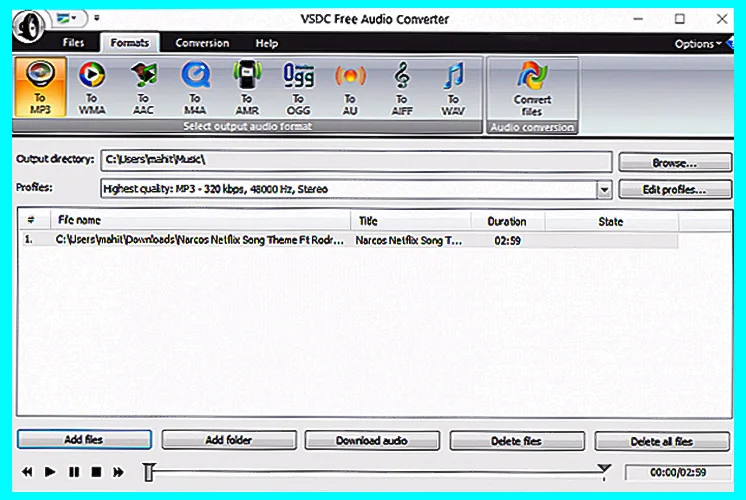Pick the To AU format icon
The image size is (746, 500).
(350, 88)
